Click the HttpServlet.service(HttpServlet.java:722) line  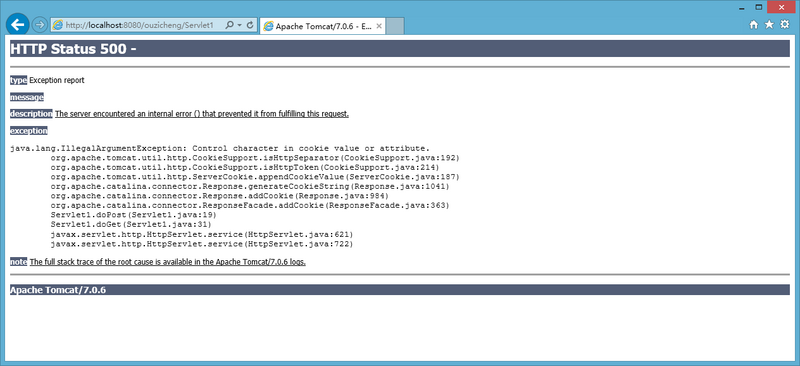click(202, 244)
